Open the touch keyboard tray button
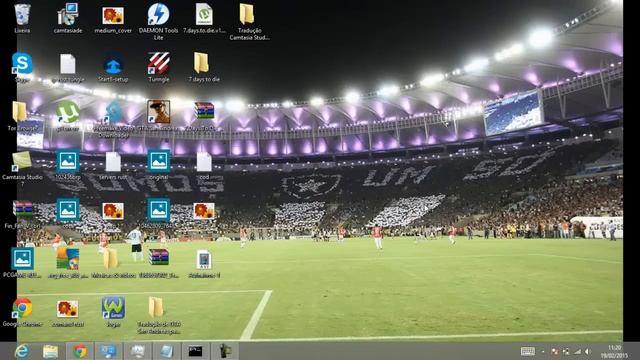 click(527, 351)
